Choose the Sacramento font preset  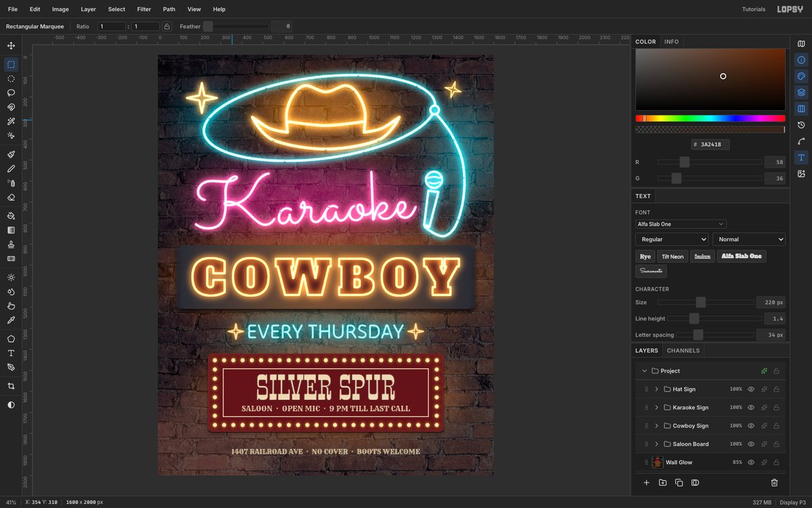(651, 271)
